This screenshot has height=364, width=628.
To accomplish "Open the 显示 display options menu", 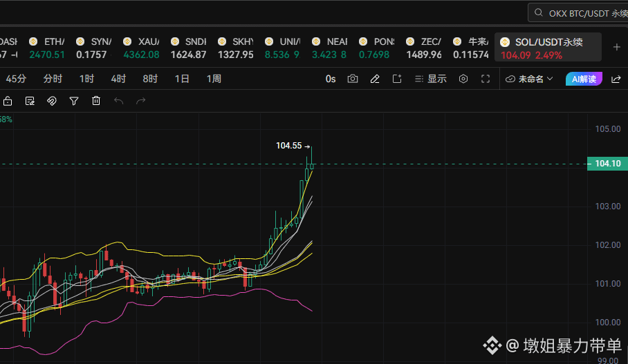I will (431, 79).
